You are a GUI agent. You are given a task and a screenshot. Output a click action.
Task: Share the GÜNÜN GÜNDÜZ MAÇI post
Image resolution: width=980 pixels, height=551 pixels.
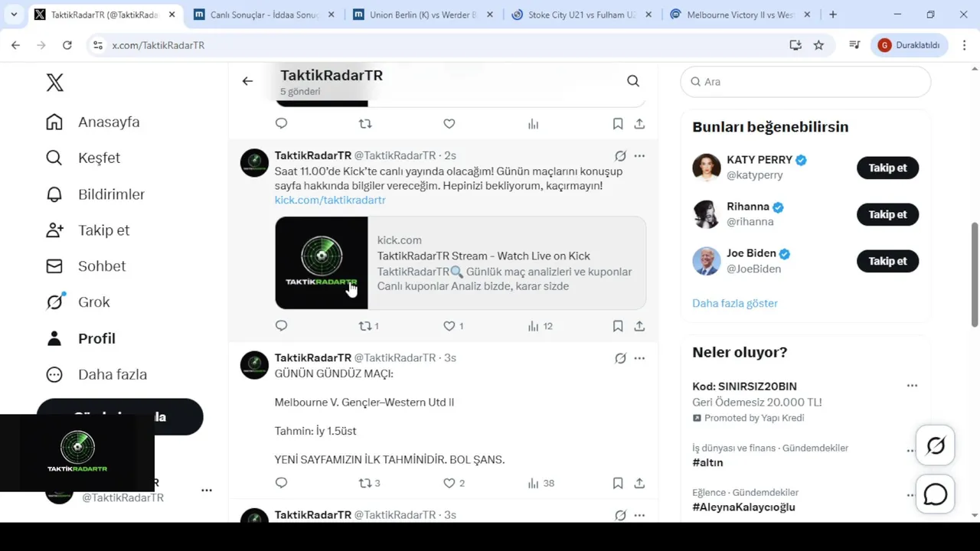tap(639, 483)
